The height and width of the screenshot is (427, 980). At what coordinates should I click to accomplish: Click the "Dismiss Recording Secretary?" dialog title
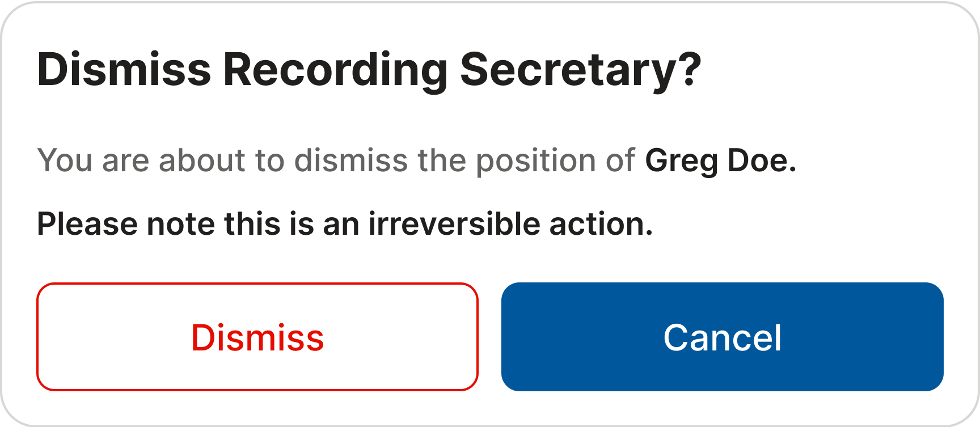pos(369,70)
